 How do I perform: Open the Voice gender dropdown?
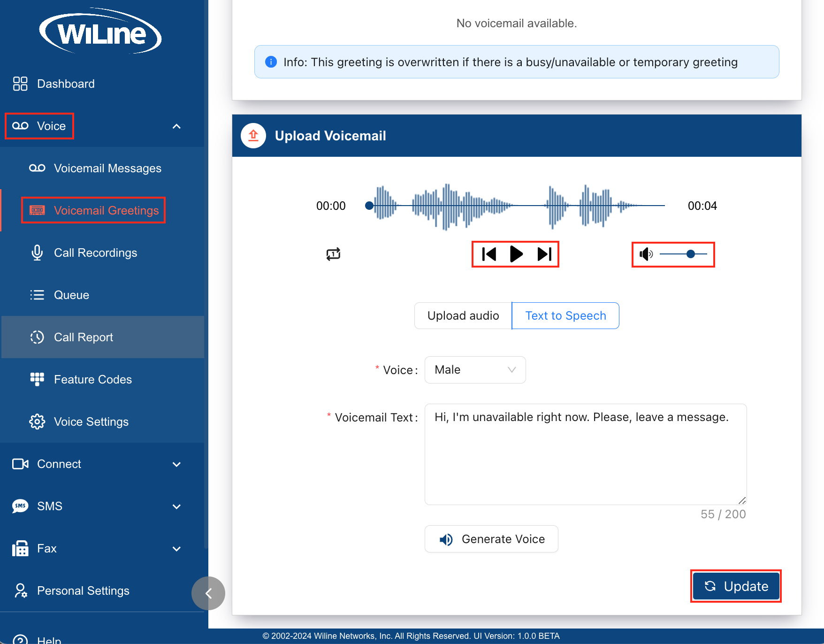point(475,370)
